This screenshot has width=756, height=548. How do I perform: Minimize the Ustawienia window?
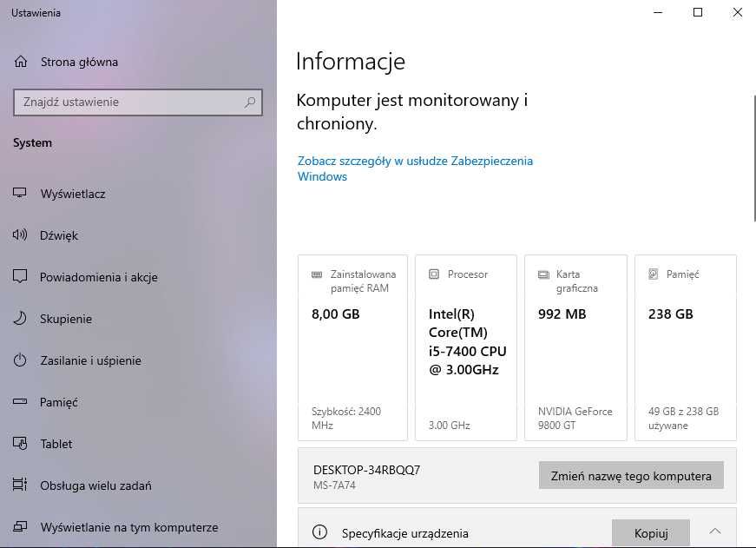[658, 12]
